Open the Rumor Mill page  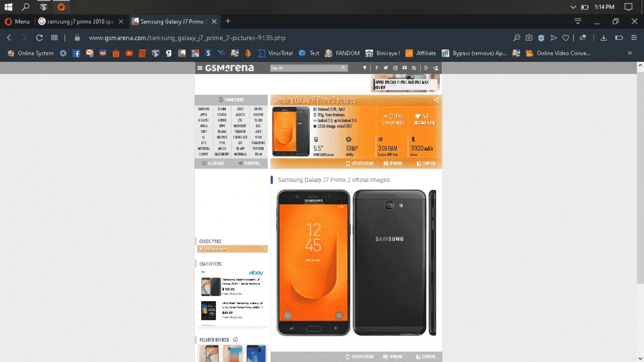click(250, 163)
